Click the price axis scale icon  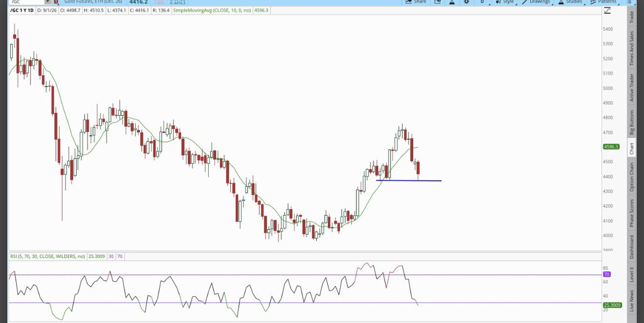pyautogui.click(x=608, y=11)
